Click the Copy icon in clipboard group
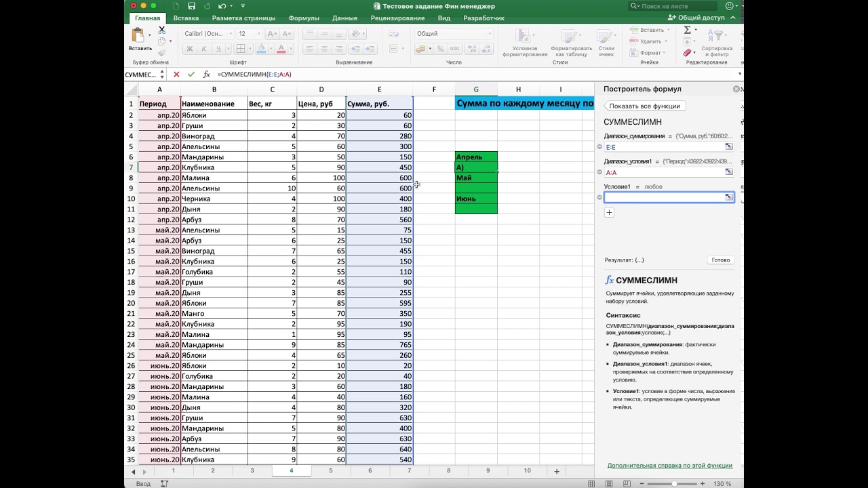 [x=161, y=41]
